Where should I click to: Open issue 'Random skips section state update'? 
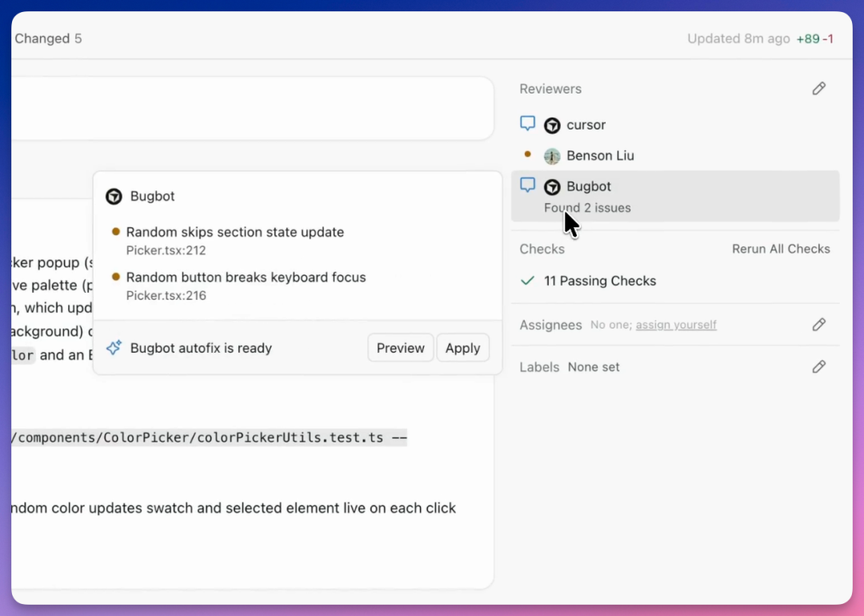tap(234, 232)
